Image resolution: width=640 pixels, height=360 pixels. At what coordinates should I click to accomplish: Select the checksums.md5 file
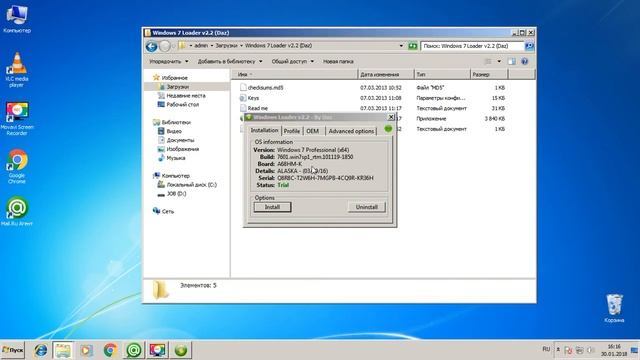(x=261, y=87)
